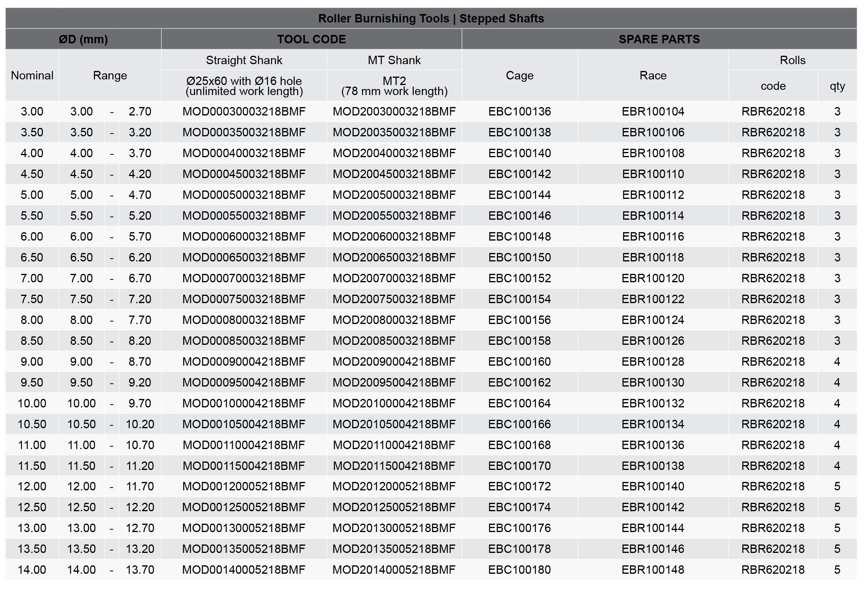Select 'MT2 (78 mm work length)' cell
This screenshot has width=868, height=591.
click(x=394, y=86)
